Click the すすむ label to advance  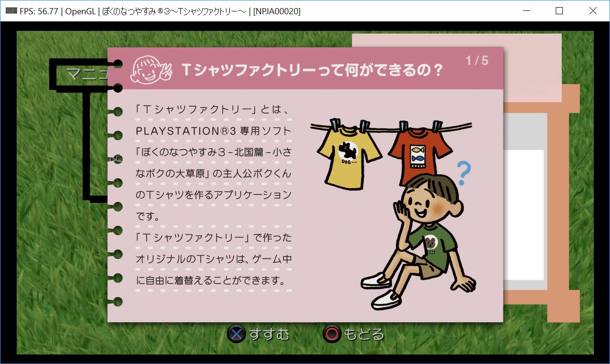[x=269, y=334]
